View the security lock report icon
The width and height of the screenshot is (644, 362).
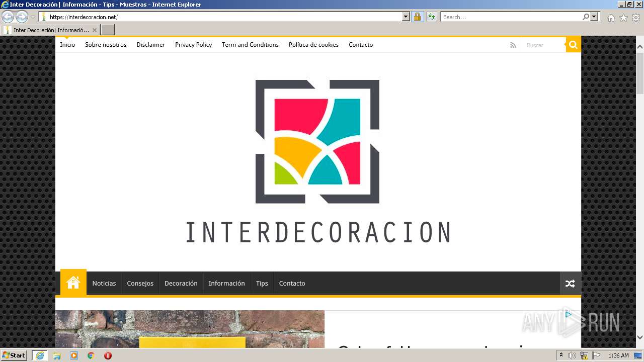[417, 17]
